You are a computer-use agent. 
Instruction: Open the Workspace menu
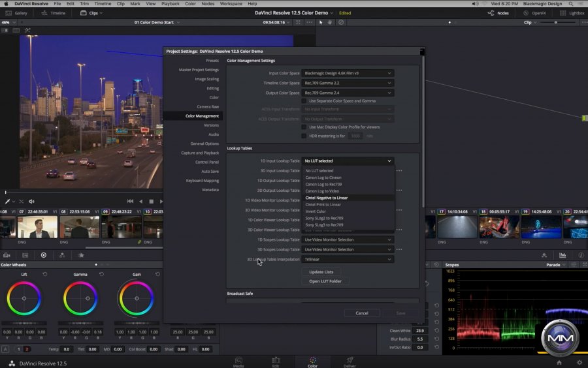pyautogui.click(x=231, y=4)
